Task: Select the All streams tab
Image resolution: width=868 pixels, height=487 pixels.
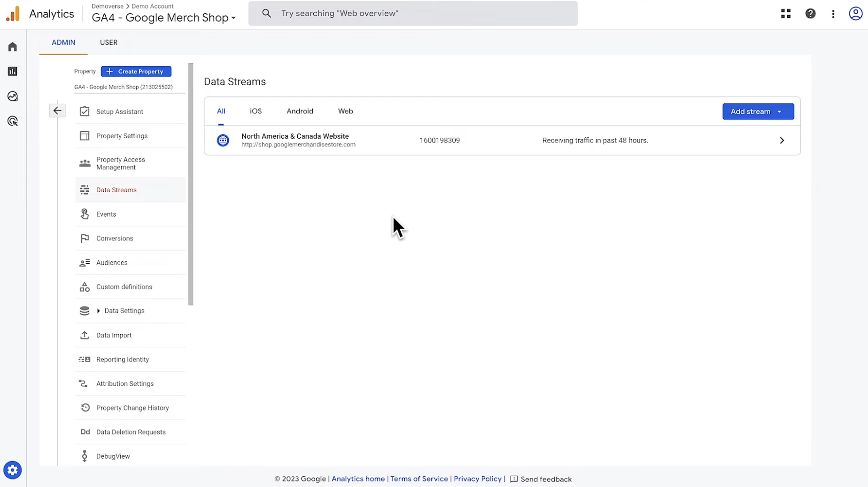Action: tap(221, 111)
